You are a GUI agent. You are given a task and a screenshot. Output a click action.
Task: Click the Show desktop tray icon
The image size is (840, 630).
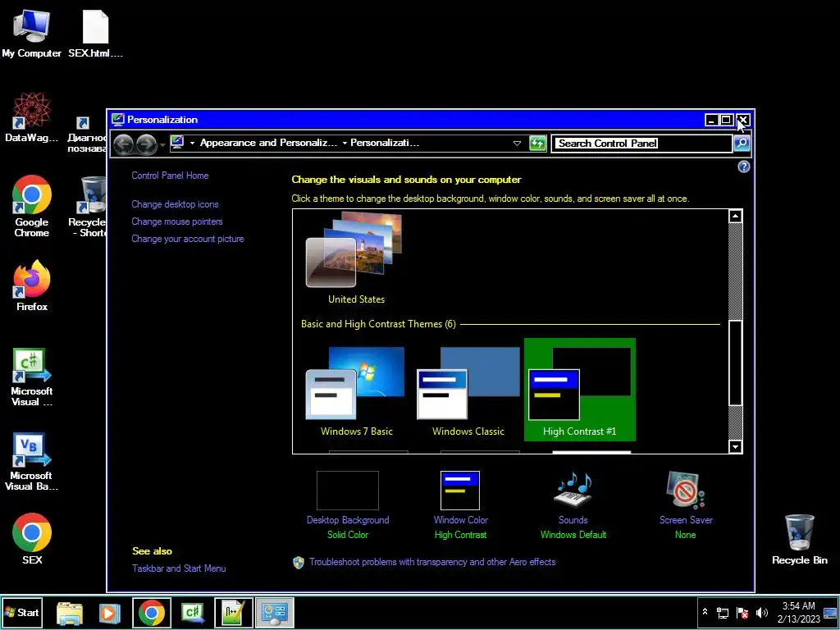pyautogui.click(x=830, y=613)
